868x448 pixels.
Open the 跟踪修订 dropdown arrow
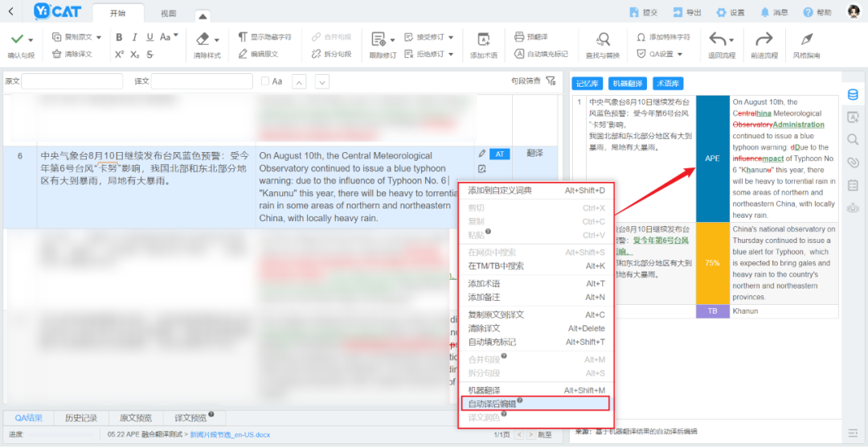click(x=392, y=40)
